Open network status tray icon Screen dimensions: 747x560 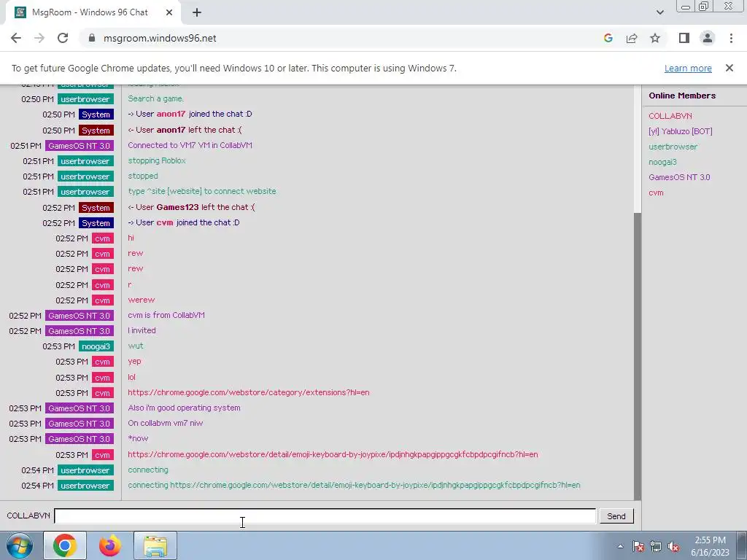tap(656, 546)
